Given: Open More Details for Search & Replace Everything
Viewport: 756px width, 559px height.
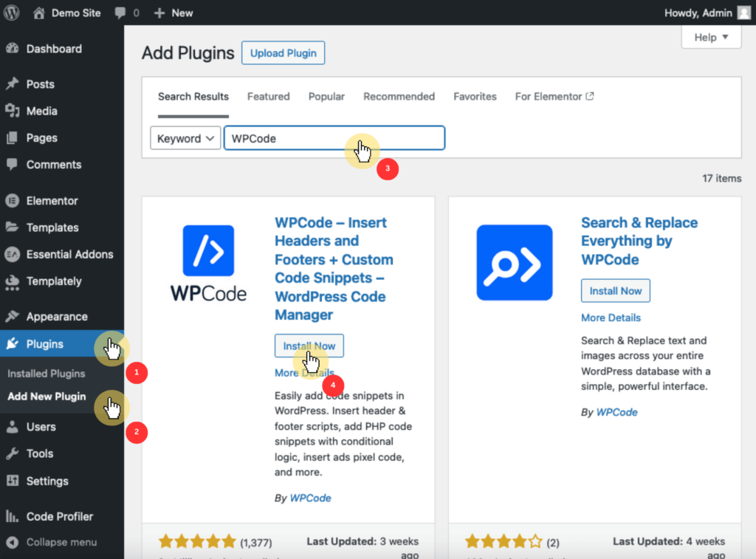Looking at the screenshot, I should [611, 318].
